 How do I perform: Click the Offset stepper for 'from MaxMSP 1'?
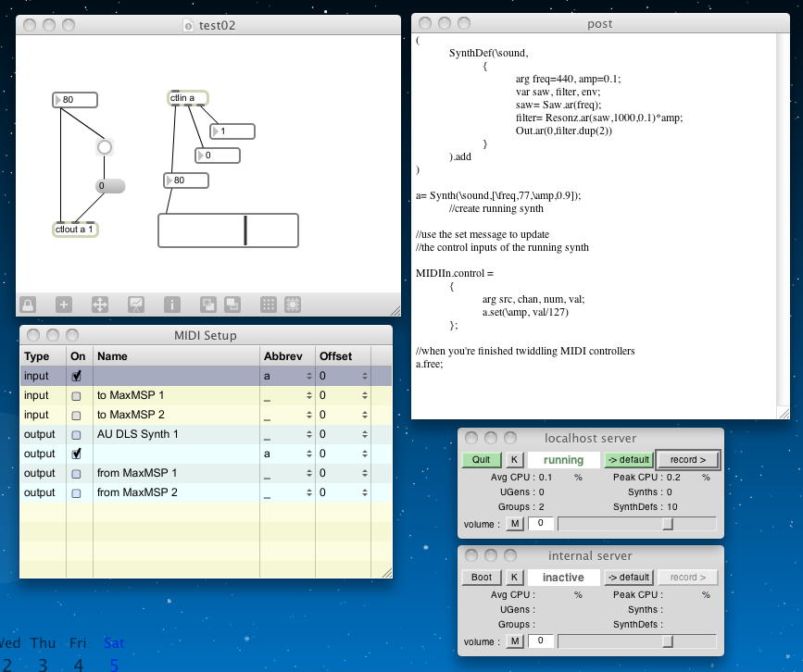(x=364, y=473)
